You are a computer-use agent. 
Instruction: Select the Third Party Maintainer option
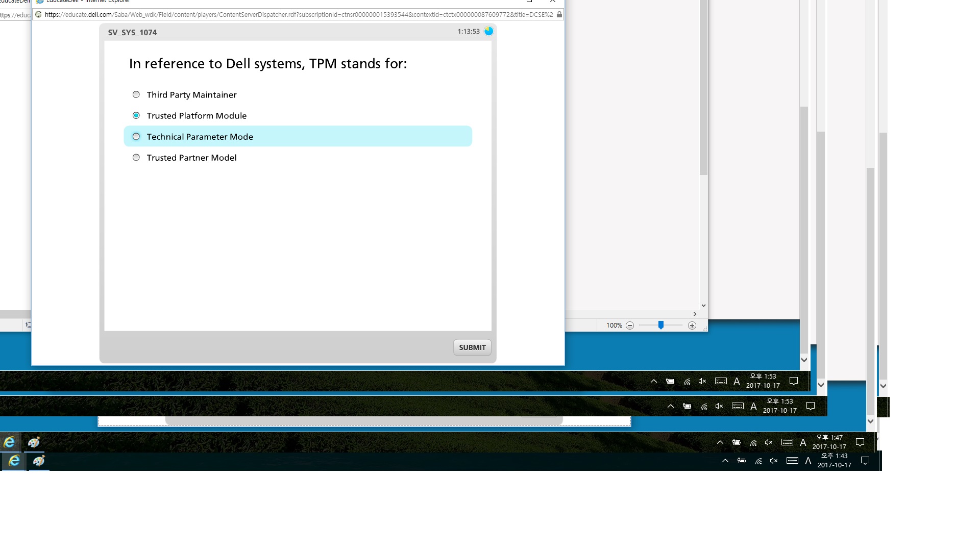pos(136,94)
